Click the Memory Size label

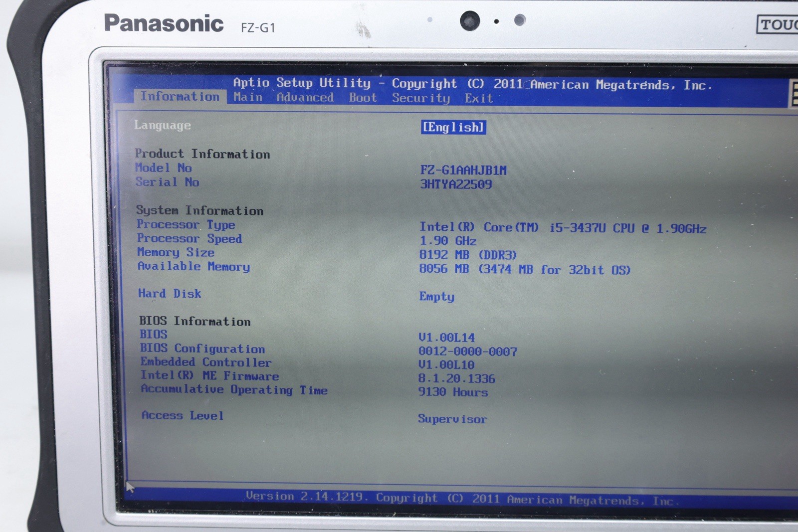click(x=176, y=253)
